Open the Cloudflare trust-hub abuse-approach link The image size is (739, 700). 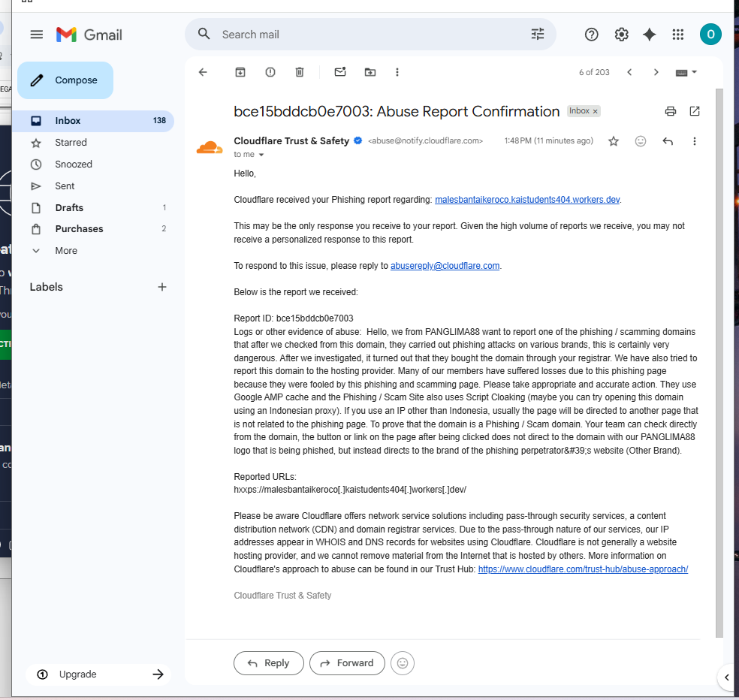(x=583, y=569)
